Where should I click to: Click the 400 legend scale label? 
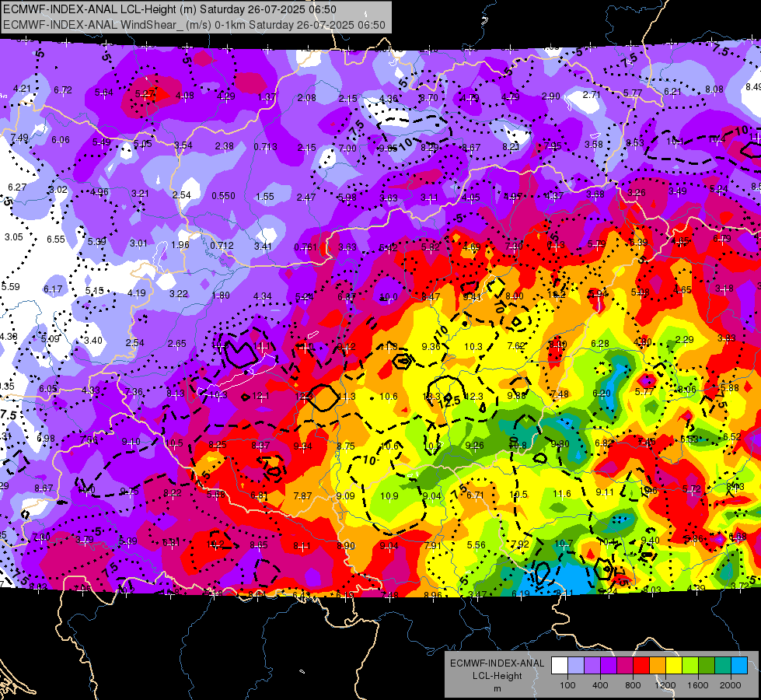600,685
